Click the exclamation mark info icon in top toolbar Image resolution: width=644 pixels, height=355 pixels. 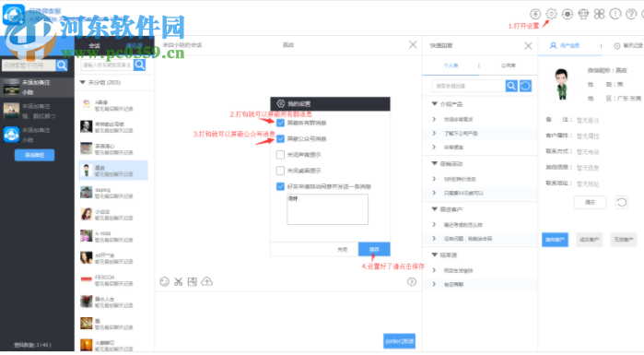point(615,14)
